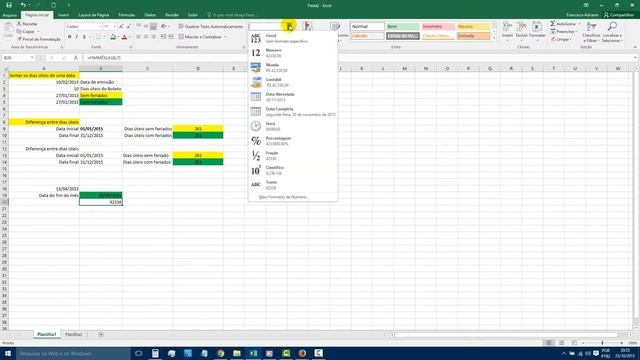Viewport: 640px width, 360px height.
Task: Switch to the Revisão tab
Action: click(x=172, y=15)
